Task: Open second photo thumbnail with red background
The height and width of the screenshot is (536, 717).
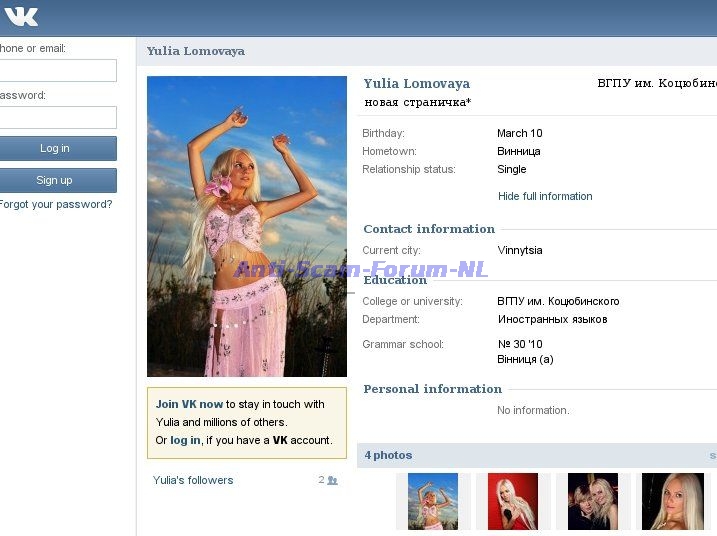Action: [x=513, y=501]
